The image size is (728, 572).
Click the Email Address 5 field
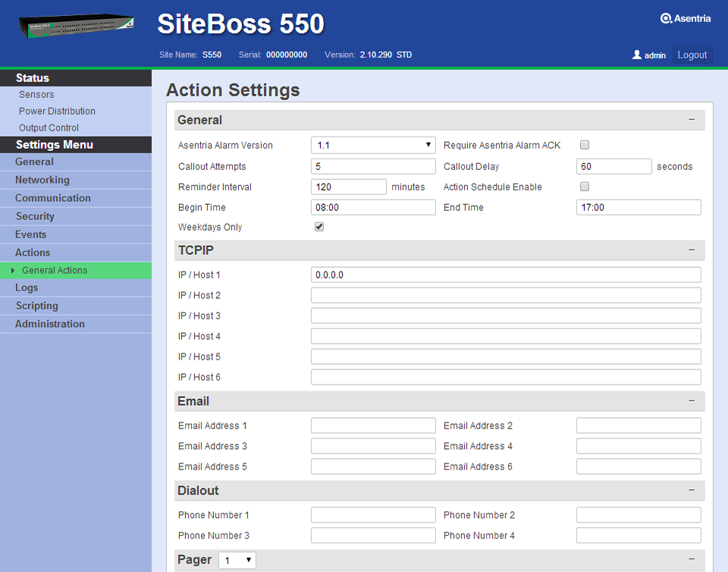pyautogui.click(x=373, y=466)
